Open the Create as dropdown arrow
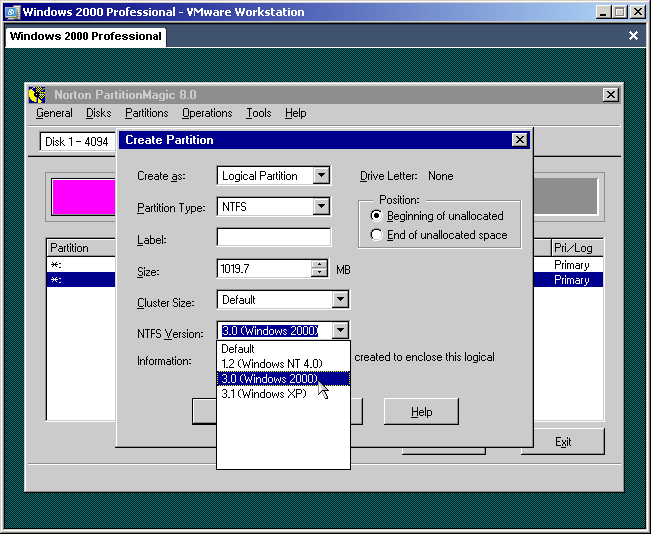This screenshot has height=534, width=651. (321, 175)
